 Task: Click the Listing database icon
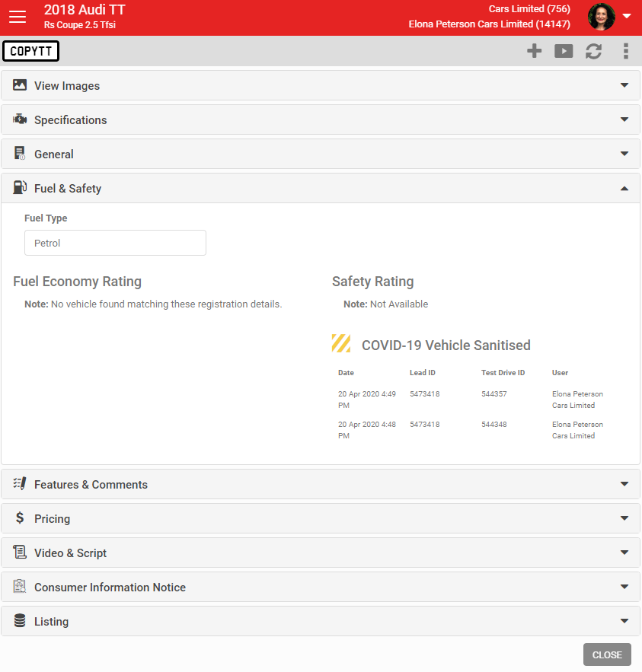point(20,620)
